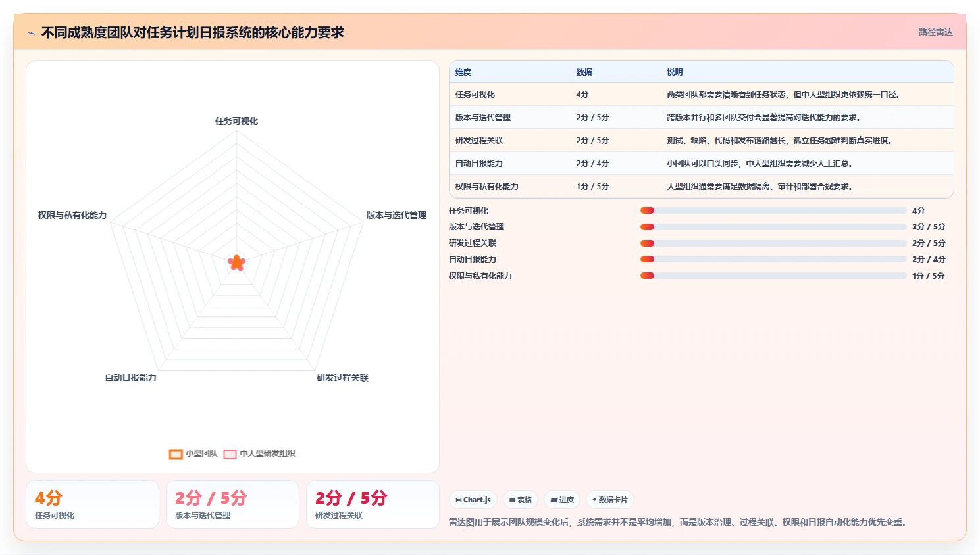Image resolution: width=980 pixels, height=555 pixels.
Task: Click the 研发过程关联 radar axis label
Action: tap(342, 377)
